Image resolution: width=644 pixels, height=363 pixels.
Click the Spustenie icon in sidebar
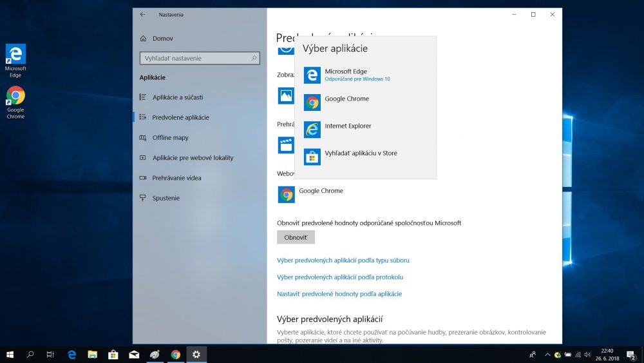click(x=142, y=198)
